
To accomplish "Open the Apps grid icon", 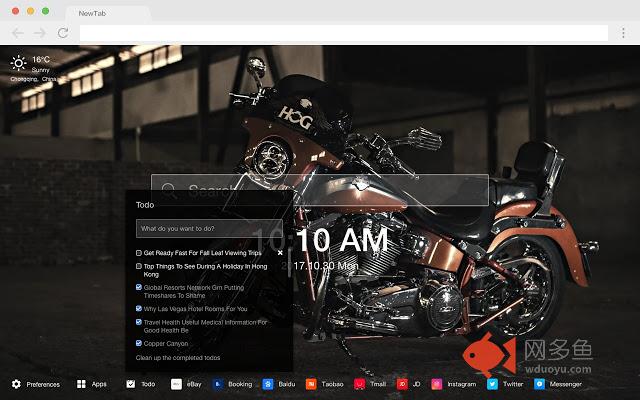I will tap(82, 384).
